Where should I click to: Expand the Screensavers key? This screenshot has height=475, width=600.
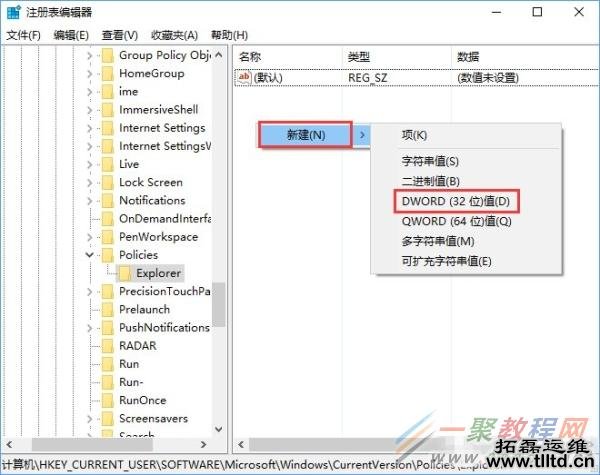coord(90,419)
